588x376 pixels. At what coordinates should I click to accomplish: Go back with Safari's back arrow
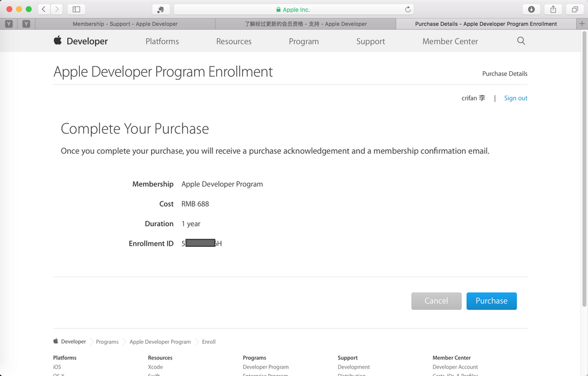[x=44, y=9]
